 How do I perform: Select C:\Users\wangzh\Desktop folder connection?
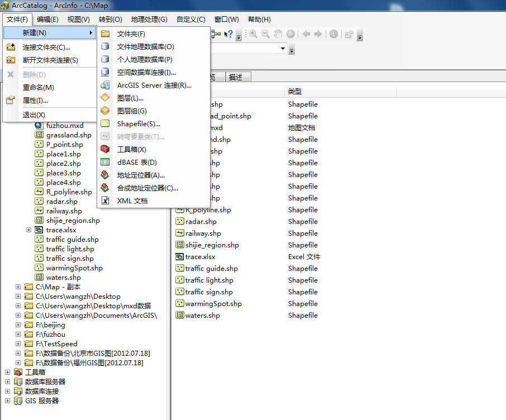click(x=78, y=297)
